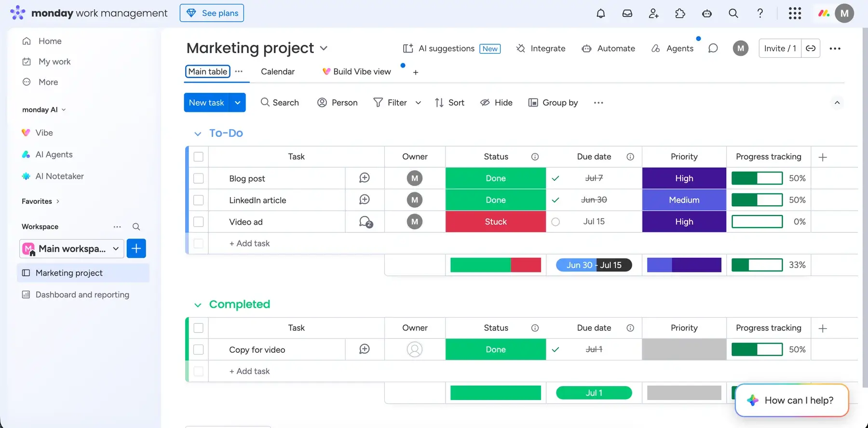This screenshot has height=428, width=868.
Task: Copy board link via chain icon
Action: [x=811, y=48]
